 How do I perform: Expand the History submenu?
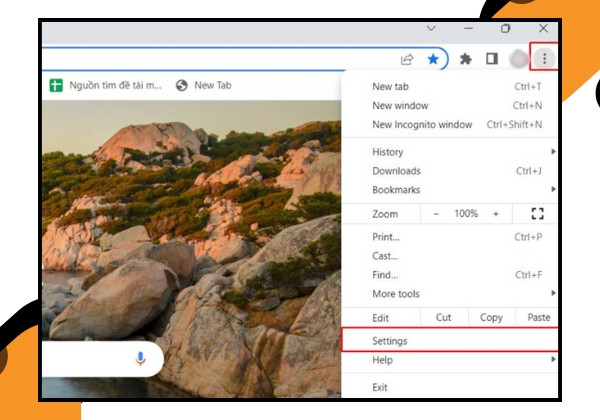tap(450, 152)
